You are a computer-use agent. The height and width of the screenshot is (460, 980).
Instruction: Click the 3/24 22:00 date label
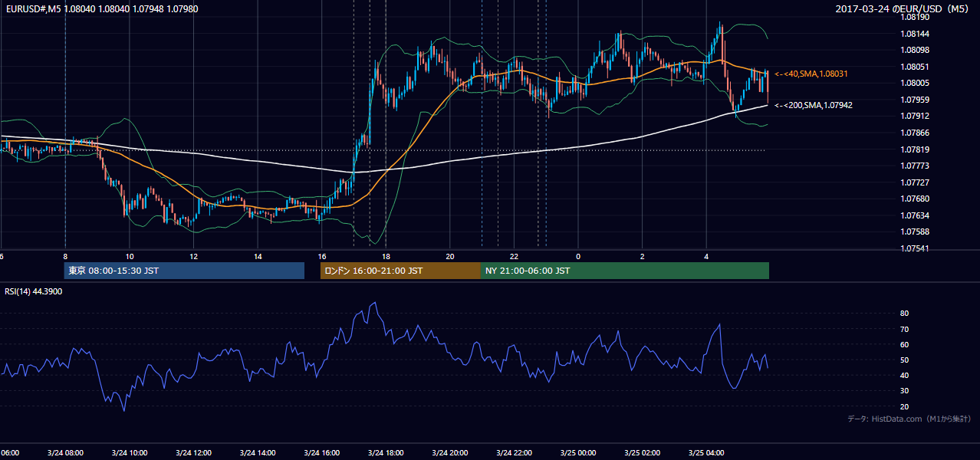514,453
